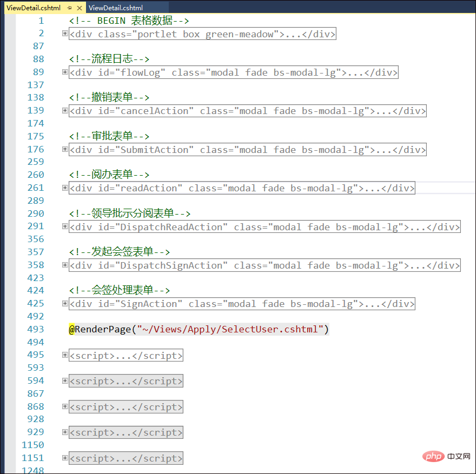Click line number 139
The width and height of the screenshot is (476, 474).
[x=36, y=110]
